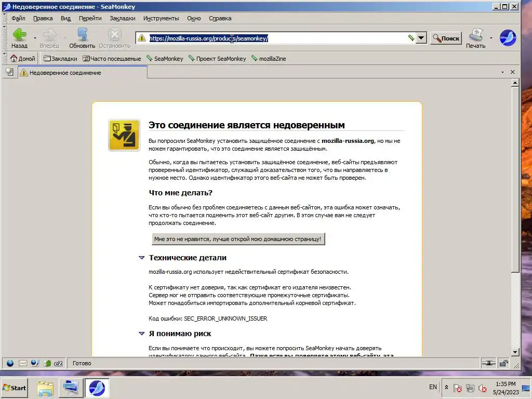The height and width of the screenshot is (399, 532).
Task: Open Mail via envelope icon in status bar
Action: coord(23,363)
